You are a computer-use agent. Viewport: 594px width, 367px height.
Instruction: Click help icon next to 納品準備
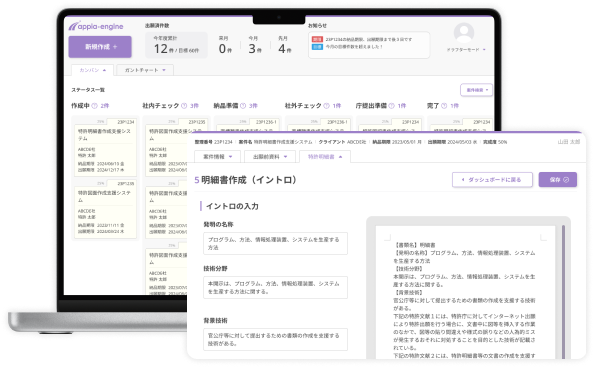coord(243,106)
